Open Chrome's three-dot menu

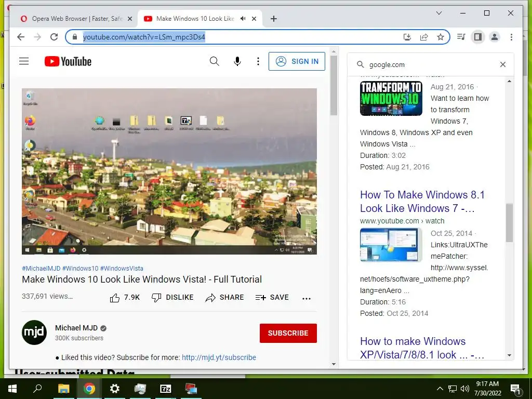coord(511,37)
